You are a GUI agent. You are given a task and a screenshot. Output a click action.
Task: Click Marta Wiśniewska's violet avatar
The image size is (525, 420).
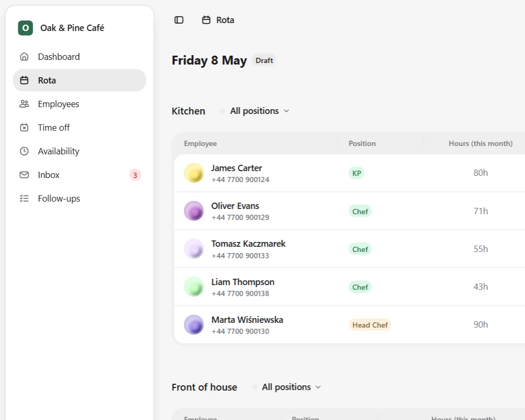(194, 324)
